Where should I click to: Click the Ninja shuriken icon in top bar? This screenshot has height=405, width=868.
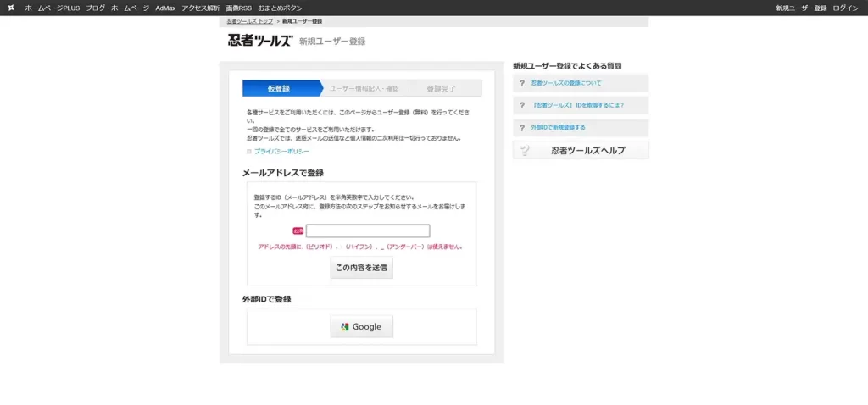click(x=10, y=8)
